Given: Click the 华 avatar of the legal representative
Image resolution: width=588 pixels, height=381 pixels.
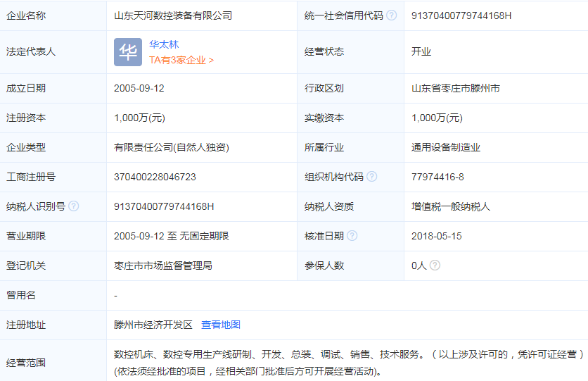Looking at the screenshot, I should tap(128, 52).
